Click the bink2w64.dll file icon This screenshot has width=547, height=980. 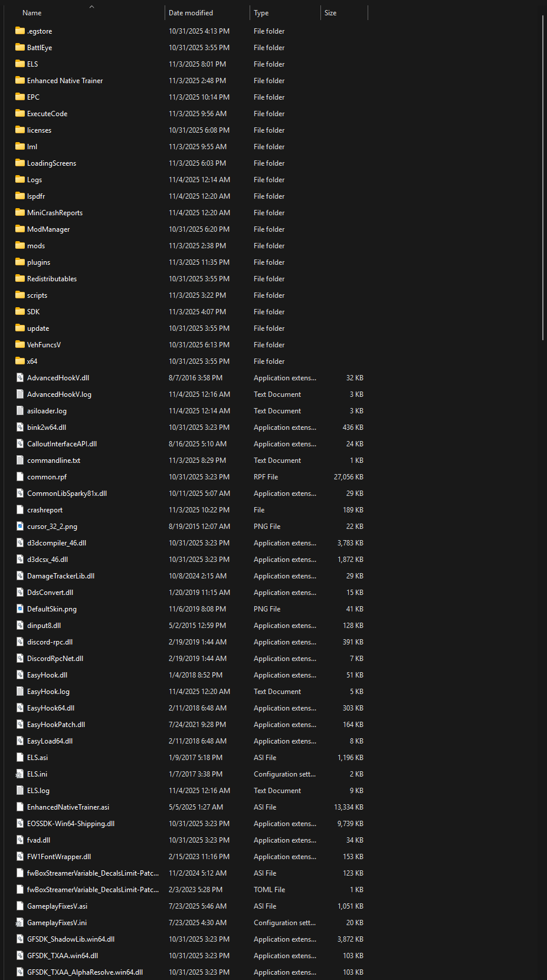[x=20, y=427]
